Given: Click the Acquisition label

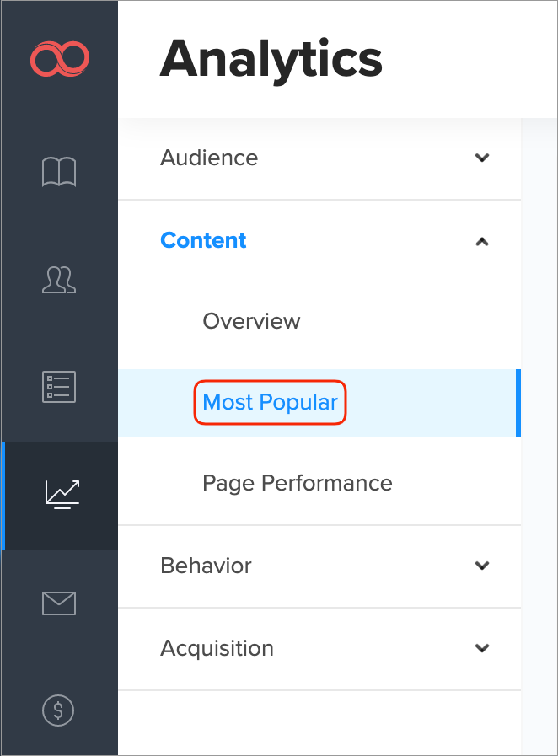Looking at the screenshot, I should (217, 648).
